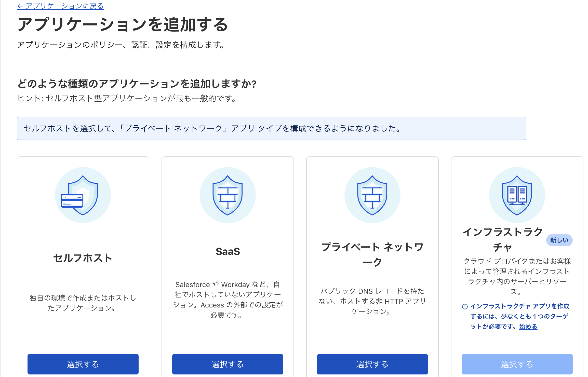Click the page heading アプリケーションを追加する
588x377 pixels.
(x=123, y=25)
